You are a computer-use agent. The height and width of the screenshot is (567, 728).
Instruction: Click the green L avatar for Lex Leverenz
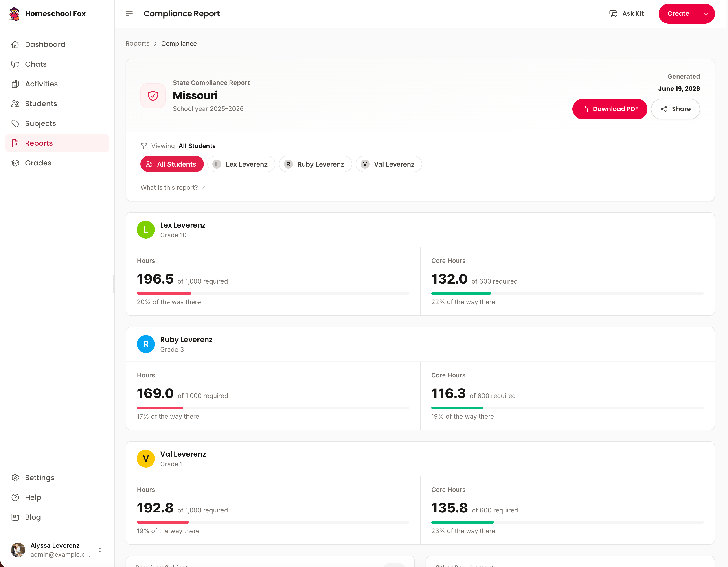(x=146, y=230)
